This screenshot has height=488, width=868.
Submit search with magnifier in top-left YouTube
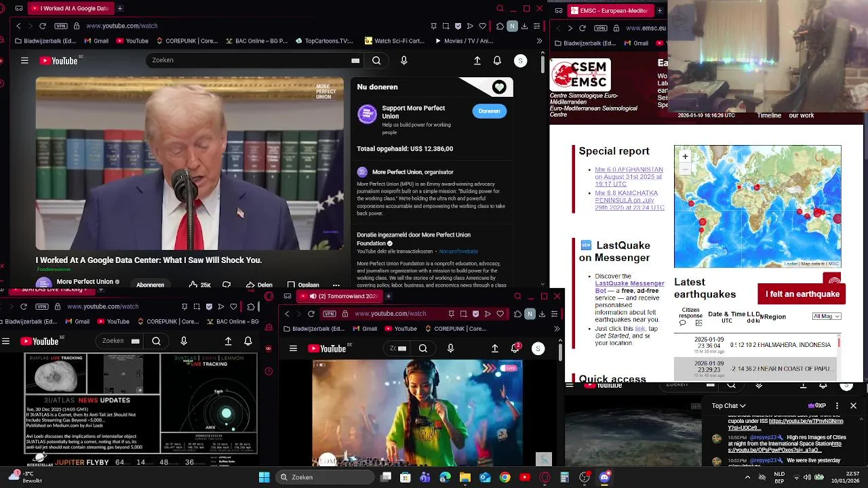(376, 60)
